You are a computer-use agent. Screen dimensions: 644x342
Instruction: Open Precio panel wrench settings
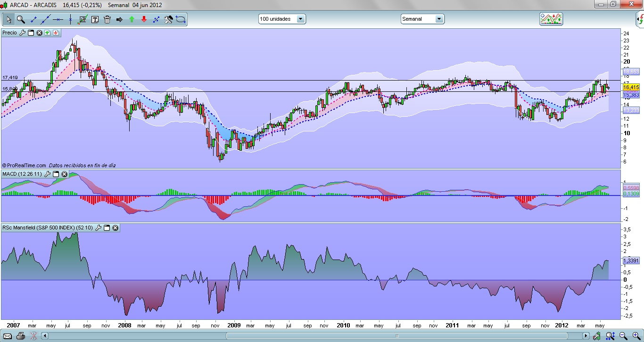(22, 33)
